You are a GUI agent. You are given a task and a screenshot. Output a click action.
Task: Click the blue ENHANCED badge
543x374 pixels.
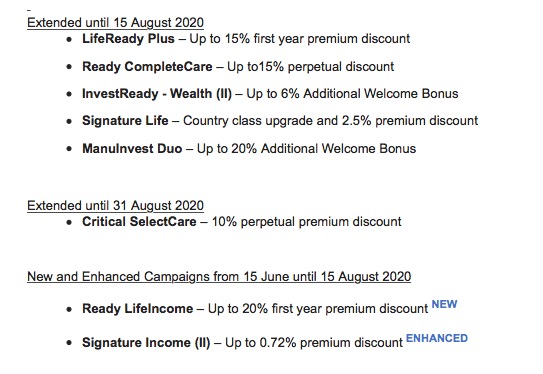[x=437, y=338]
